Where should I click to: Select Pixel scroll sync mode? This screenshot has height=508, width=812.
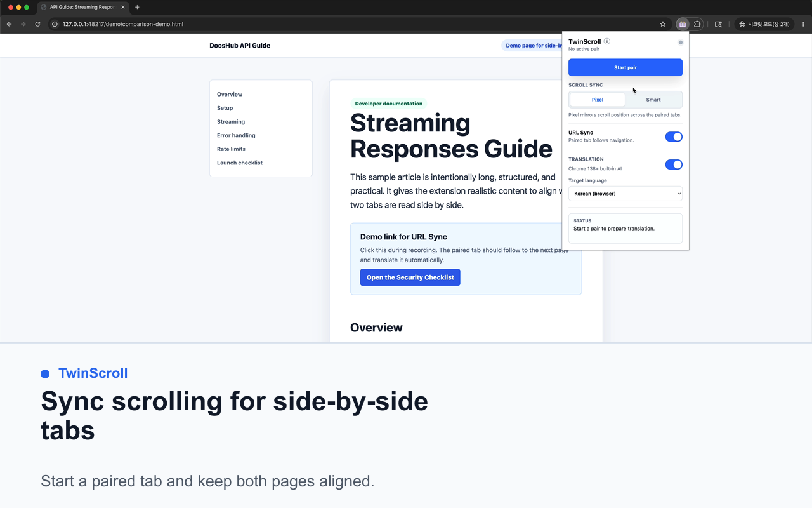pos(598,100)
